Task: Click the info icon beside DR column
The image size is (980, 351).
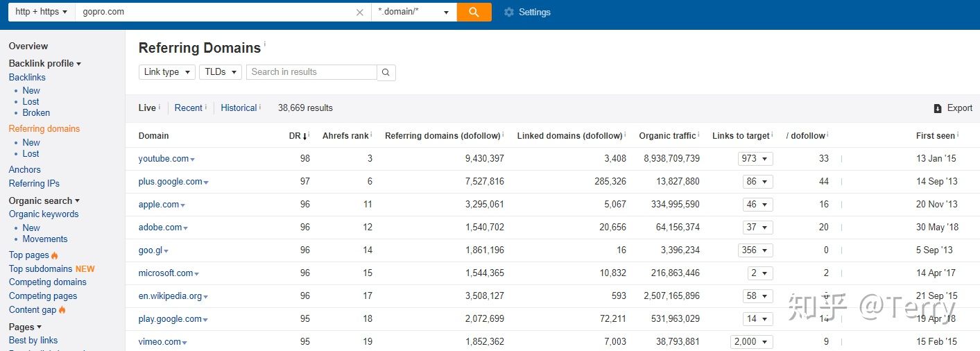Action: (309, 134)
